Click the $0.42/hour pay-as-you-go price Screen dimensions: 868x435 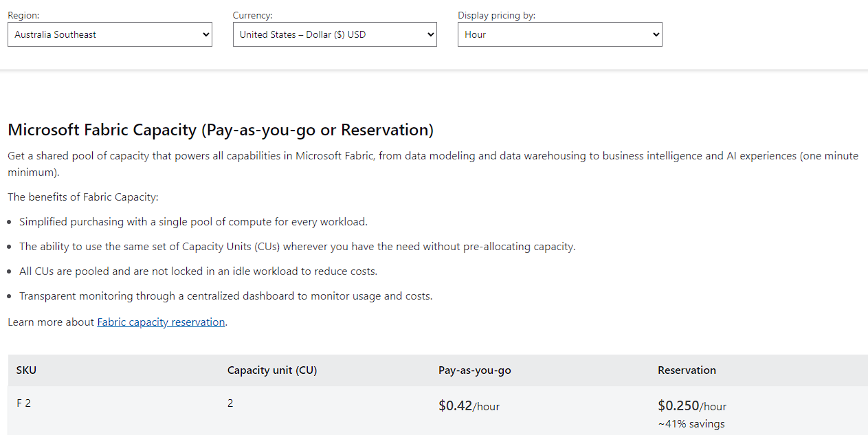(469, 405)
